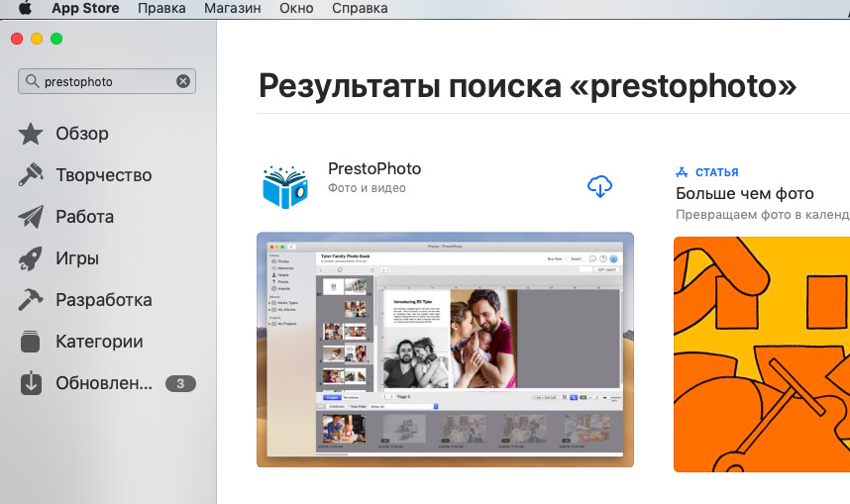Clear the search field with the X button
850x504 pixels.
point(183,81)
